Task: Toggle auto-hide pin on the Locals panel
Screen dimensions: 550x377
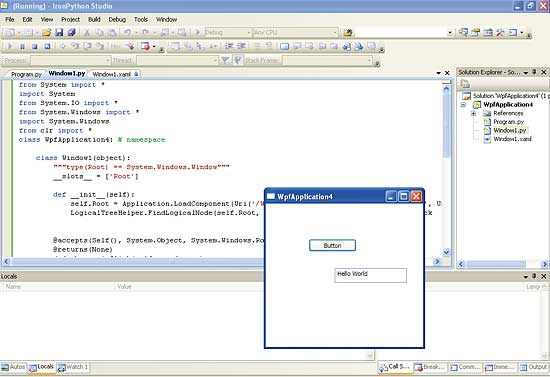Action: pos(534,276)
